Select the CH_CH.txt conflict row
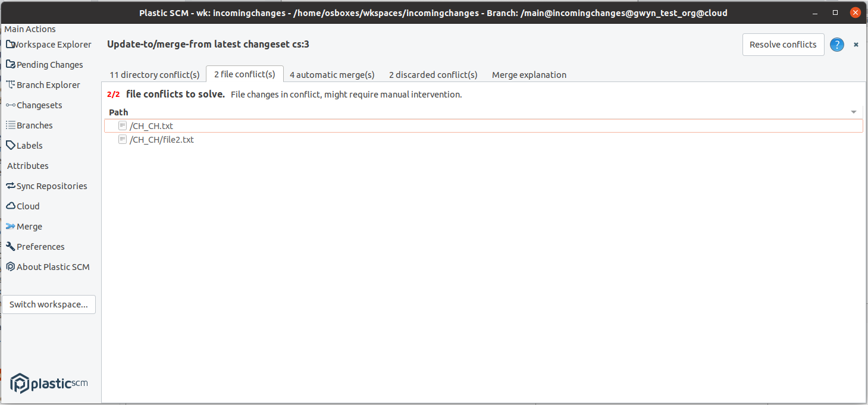The height and width of the screenshot is (405, 868). coord(152,125)
